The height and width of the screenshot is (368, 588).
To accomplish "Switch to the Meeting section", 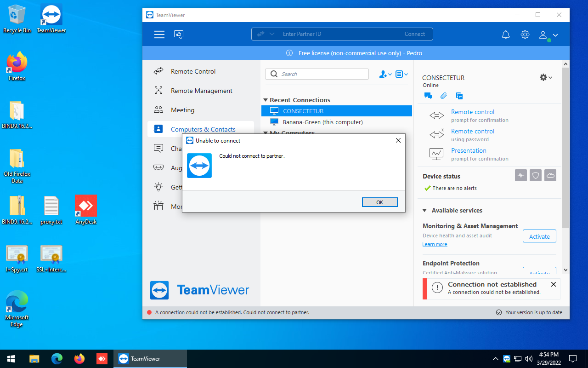I will point(183,110).
